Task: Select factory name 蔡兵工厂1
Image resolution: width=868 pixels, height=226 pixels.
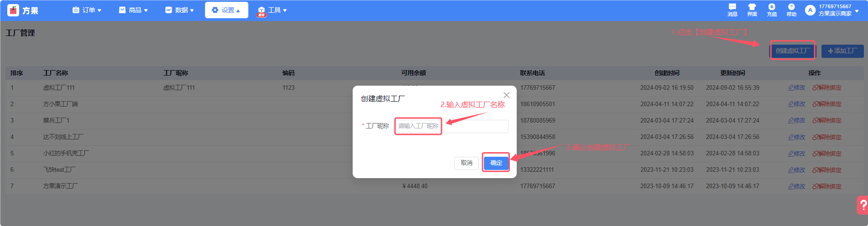Action: coord(56,120)
